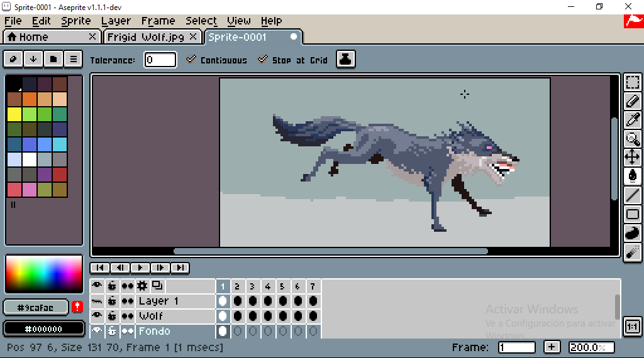Viewport: 644px width, 358px height.
Task: Pick the white palette swatch
Action: (x=30, y=159)
